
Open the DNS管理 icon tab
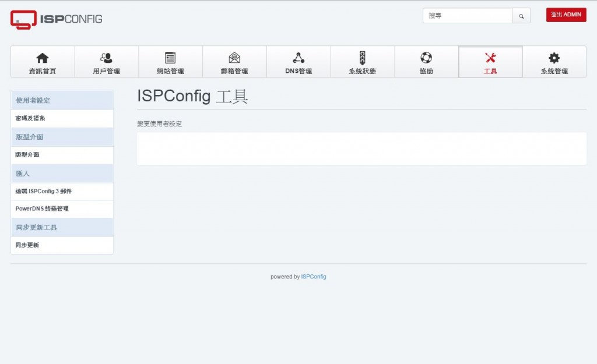click(x=298, y=62)
